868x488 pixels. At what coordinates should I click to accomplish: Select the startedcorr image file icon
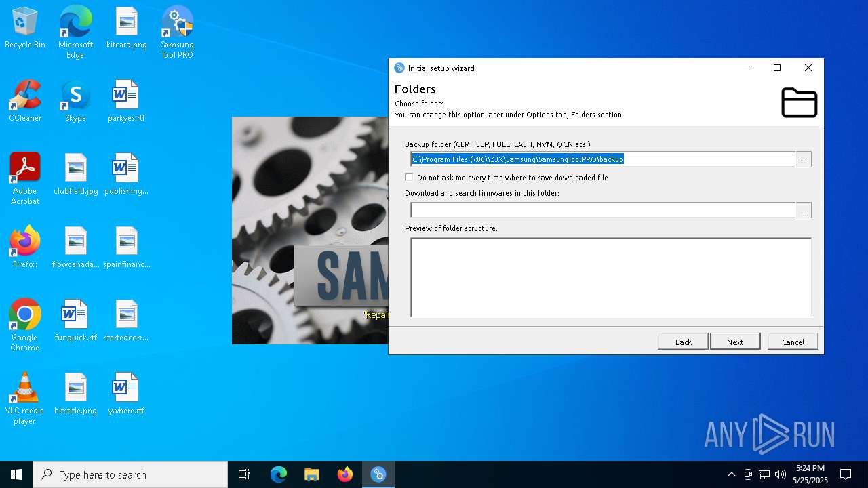126,321
